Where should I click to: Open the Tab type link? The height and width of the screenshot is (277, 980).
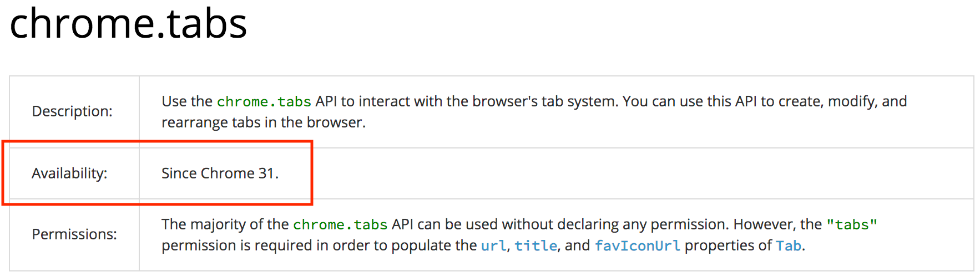click(x=788, y=245)
